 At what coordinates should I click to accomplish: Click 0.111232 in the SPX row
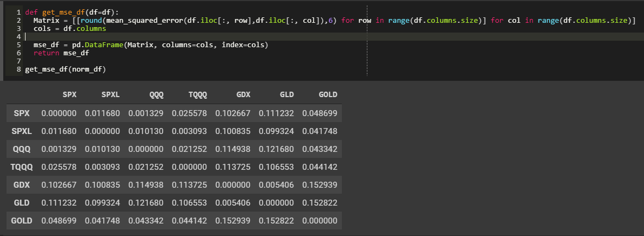277,113
